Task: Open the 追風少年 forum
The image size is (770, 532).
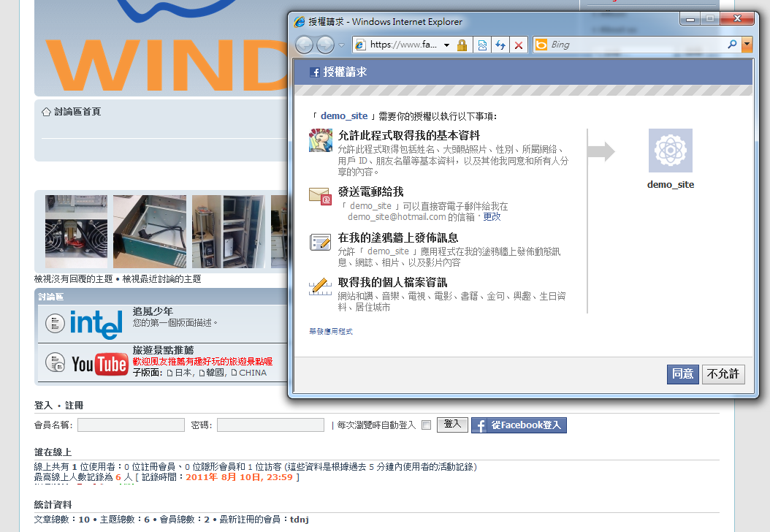Action: [153, 311]
